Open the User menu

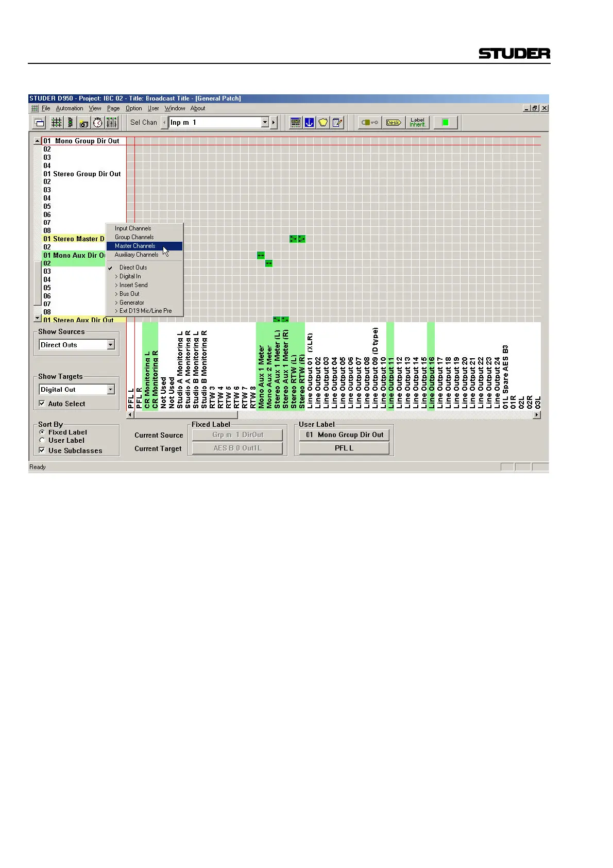(154, 108)
